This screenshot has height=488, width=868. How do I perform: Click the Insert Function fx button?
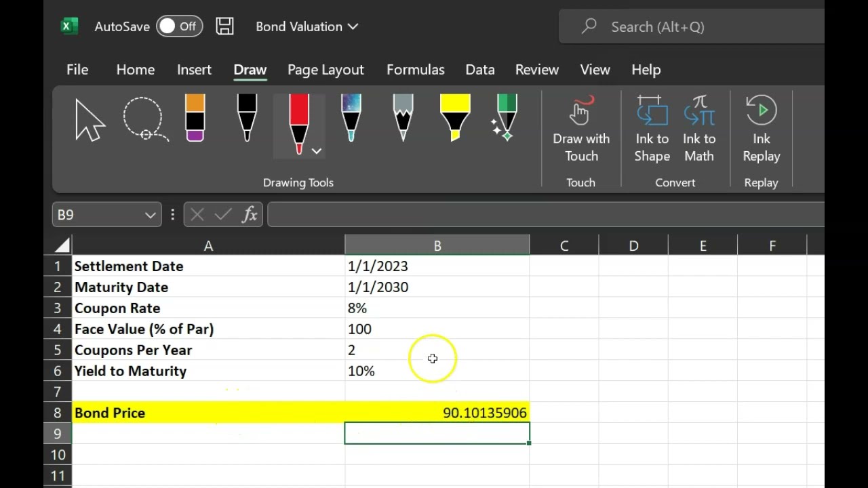250,215
